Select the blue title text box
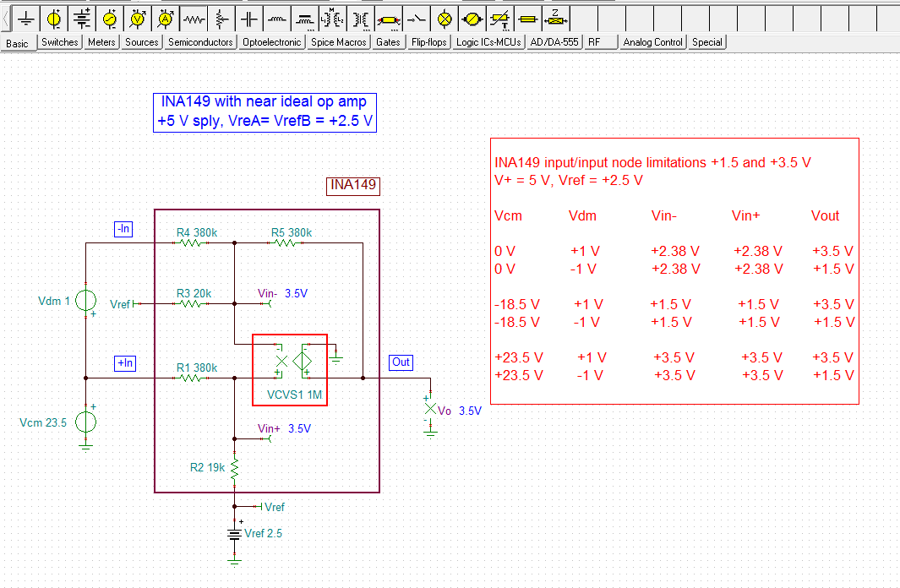Image resolution: width=900 pixels, height=588 pixels. click(x=265, y=112)
